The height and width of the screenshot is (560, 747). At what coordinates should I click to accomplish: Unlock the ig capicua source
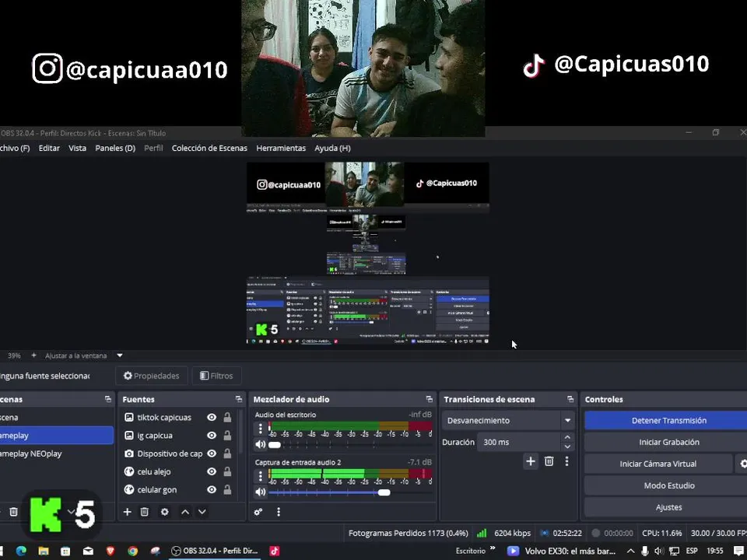click(x=227, y=436)
